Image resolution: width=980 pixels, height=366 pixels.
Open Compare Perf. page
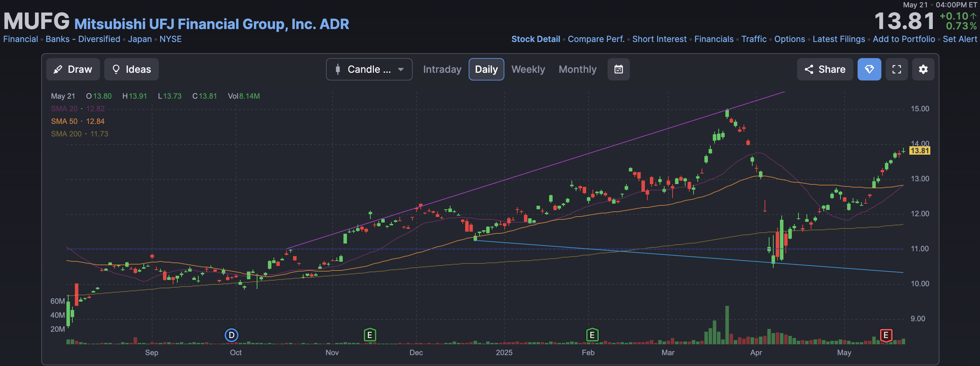596,39
